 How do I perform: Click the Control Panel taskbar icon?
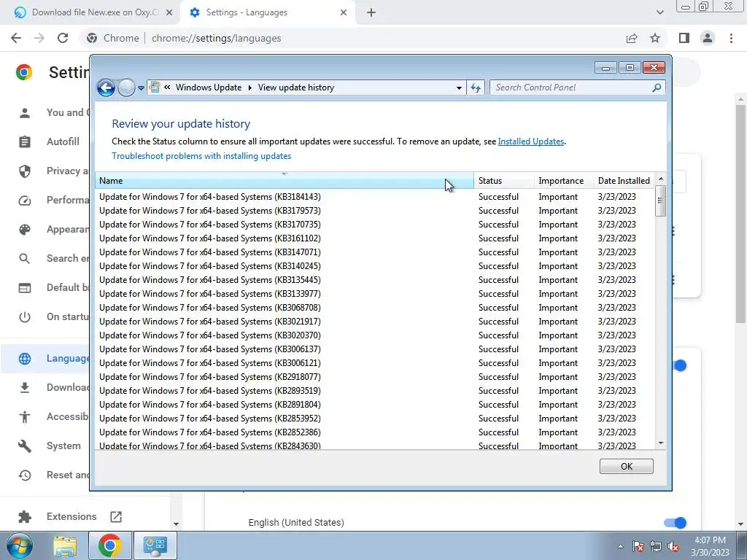click(155, 545)
